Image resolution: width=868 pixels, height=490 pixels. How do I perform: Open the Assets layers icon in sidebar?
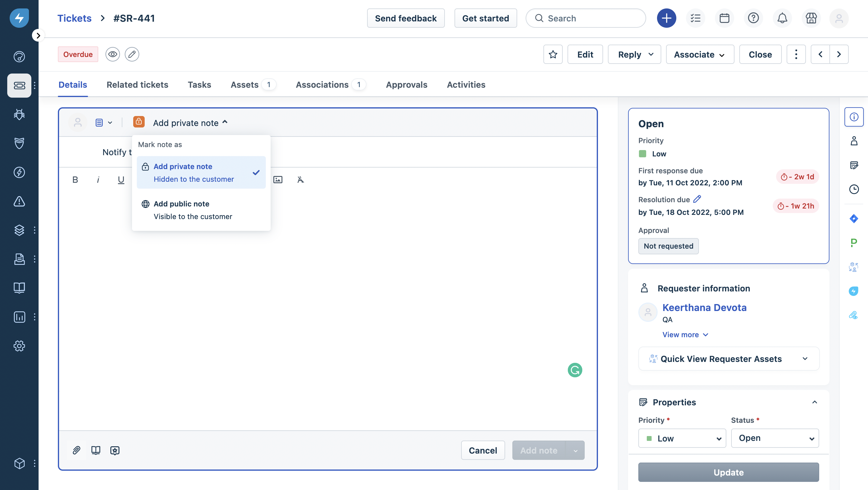click(19, 230)
